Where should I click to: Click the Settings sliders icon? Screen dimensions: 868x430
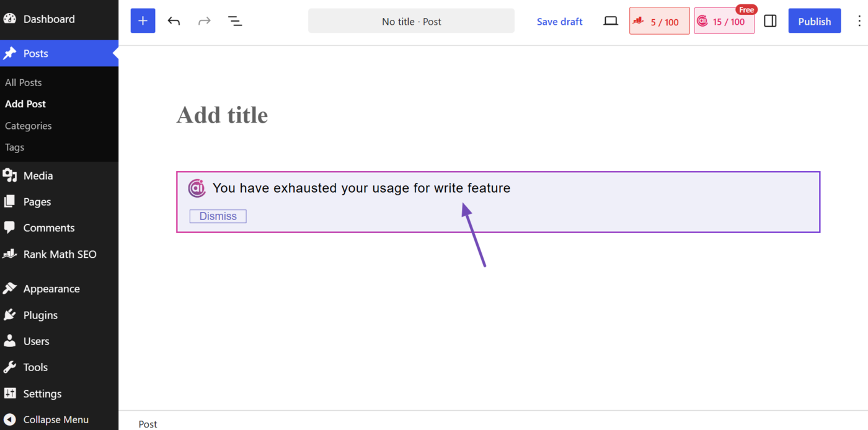point(10,393)
